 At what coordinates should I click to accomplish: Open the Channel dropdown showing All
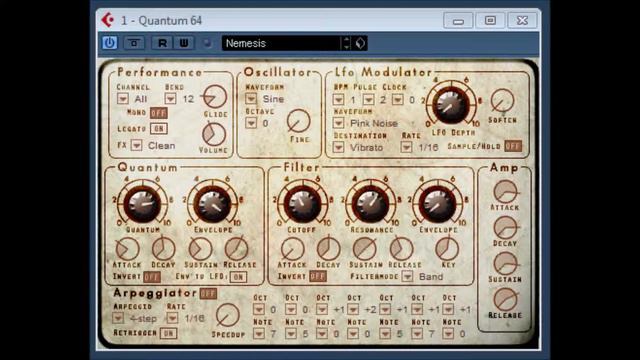[122, 99]
